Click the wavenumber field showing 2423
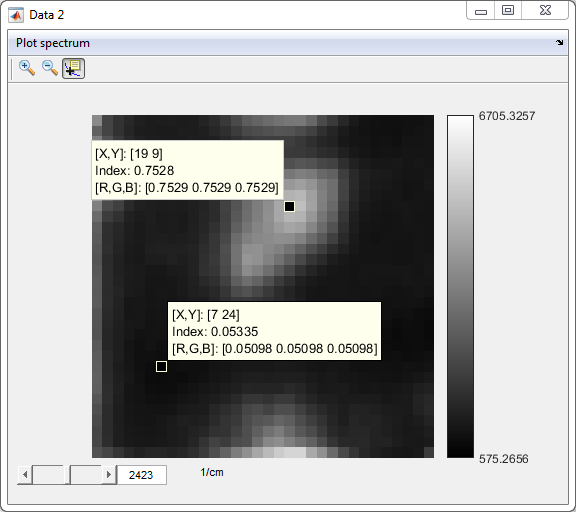Screen dimensions: 576x512 pyautogui.click(x=142, y=475)
